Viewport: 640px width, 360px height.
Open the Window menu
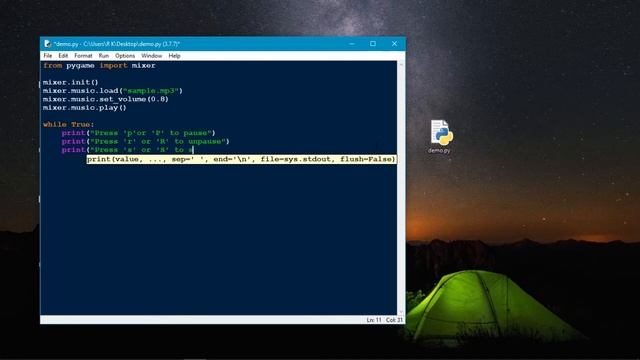(x=151, y=56)
